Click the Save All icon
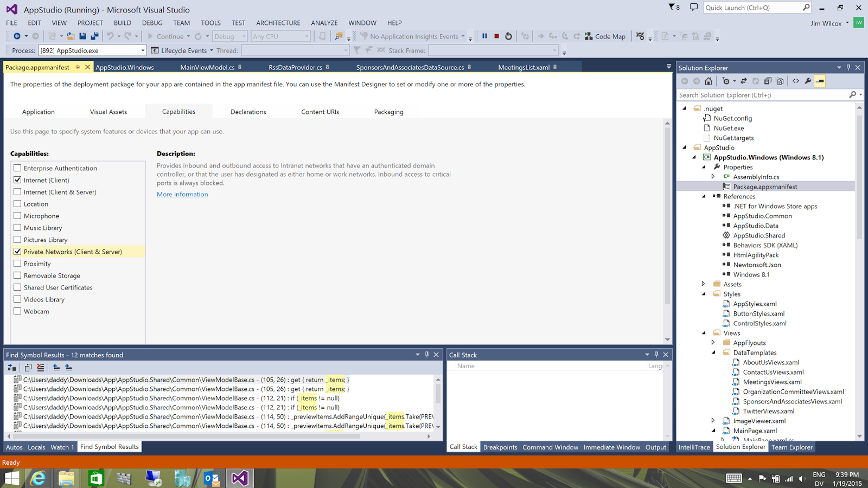Screen dimensions: 868x488 pos(94,36)
